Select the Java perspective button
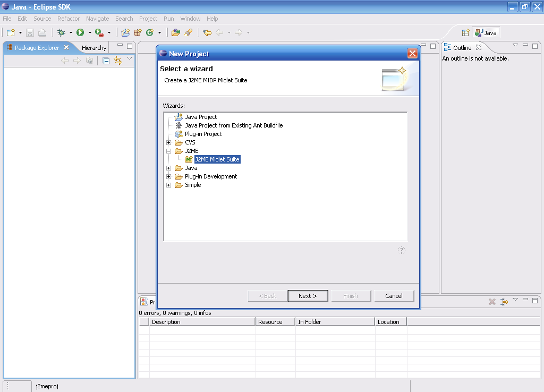The width and height of the screenshot is (544, 392). (486, 33)
